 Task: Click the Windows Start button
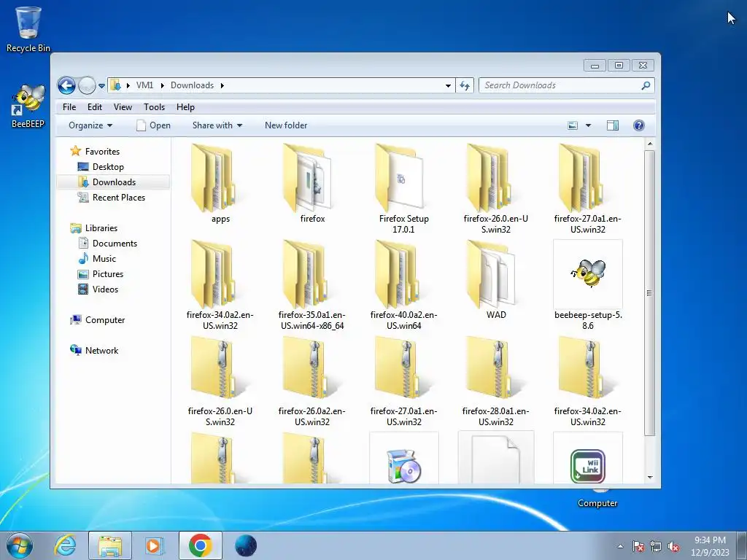point(20,545)
